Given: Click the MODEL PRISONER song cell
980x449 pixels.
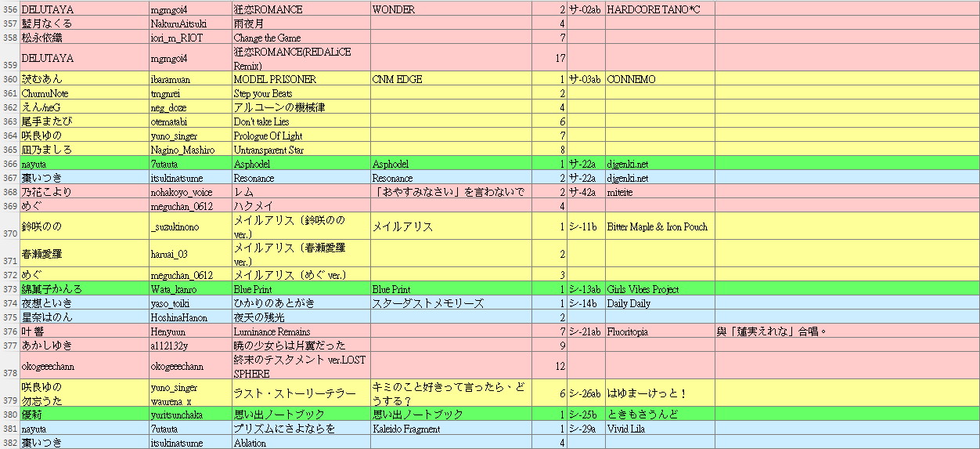Looking at the screenshot, I should pyautogui.click(x=301, y=79).
